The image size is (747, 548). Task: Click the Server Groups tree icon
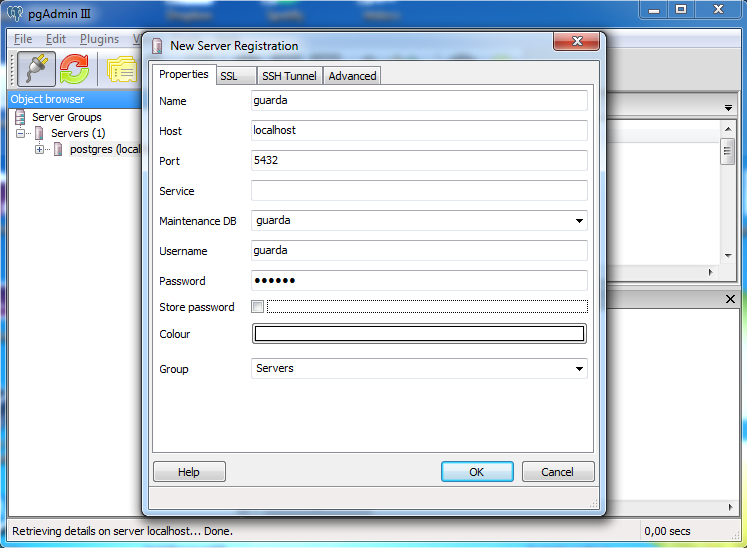pos(20,117)
